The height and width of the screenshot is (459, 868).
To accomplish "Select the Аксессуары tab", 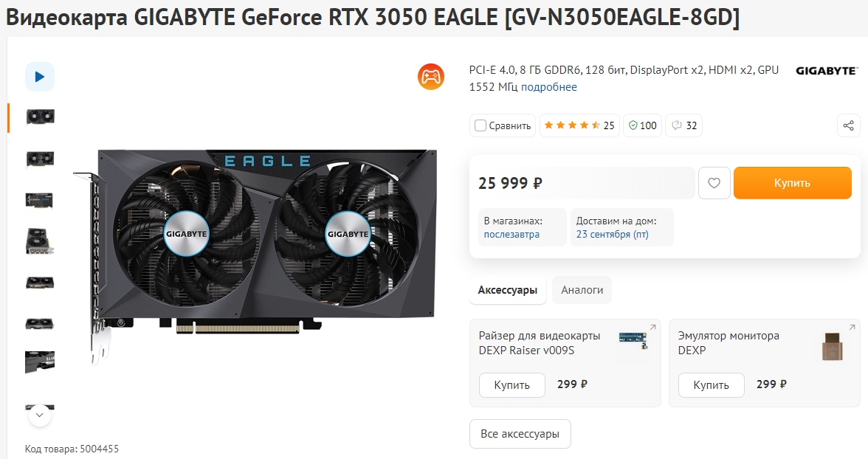I will tap(508, 290).
